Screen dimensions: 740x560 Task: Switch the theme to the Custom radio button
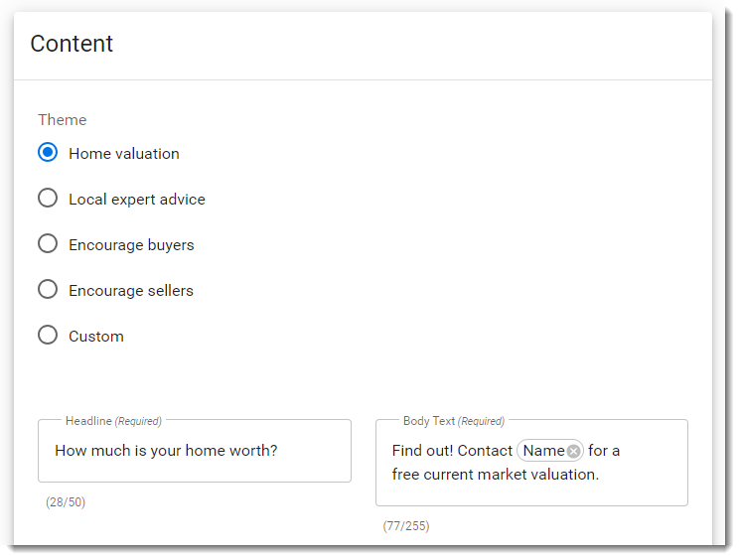click(x=48, y=336)
